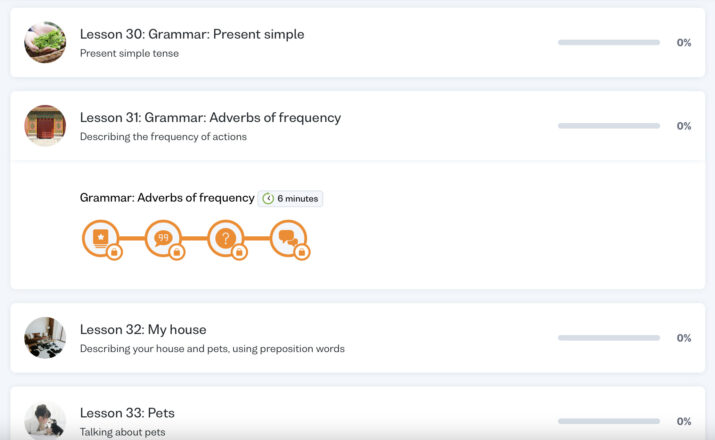Image resolution: width=715 pixels, height=440 pixels.
Task: Open the vocabulary flashcard star activity icon
Action: [x=100, y=238]
